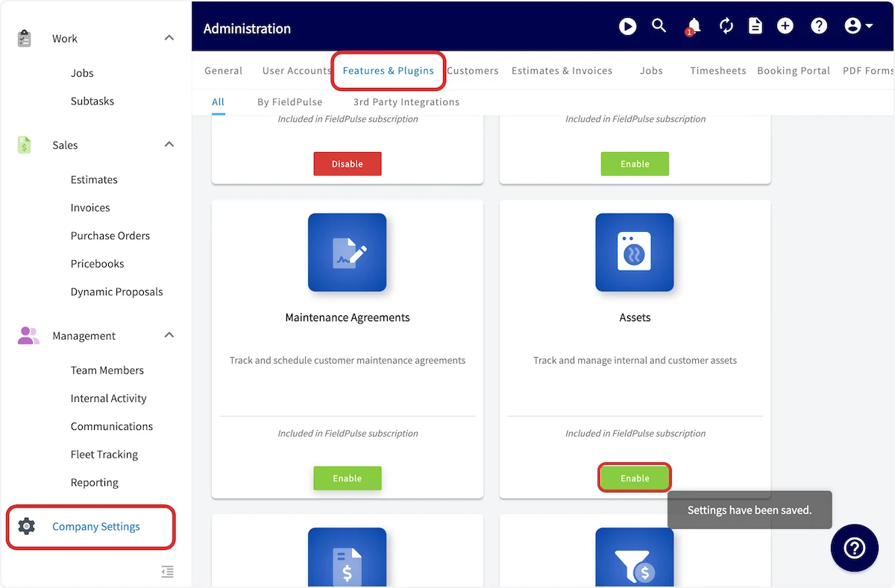This screenshot has height=588, width=895.
Task: Click the invoice dollar plugin icon
Action: (348, 557)
